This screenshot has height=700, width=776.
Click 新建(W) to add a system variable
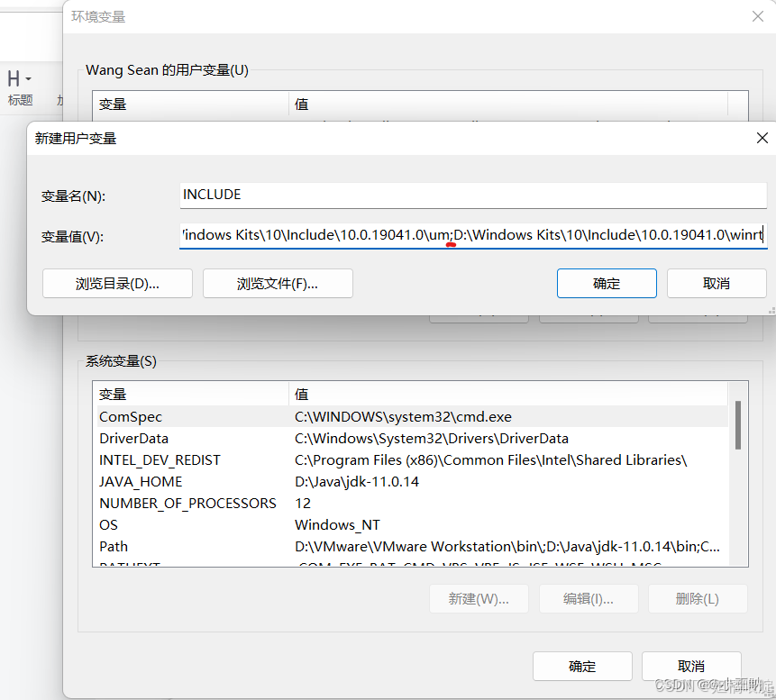click(x=479, y=598)
